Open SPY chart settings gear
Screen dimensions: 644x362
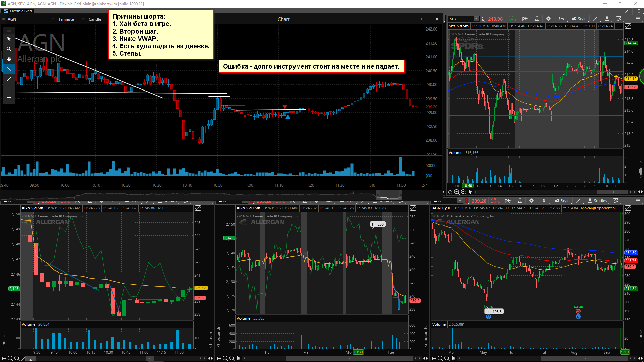[548, 19]
